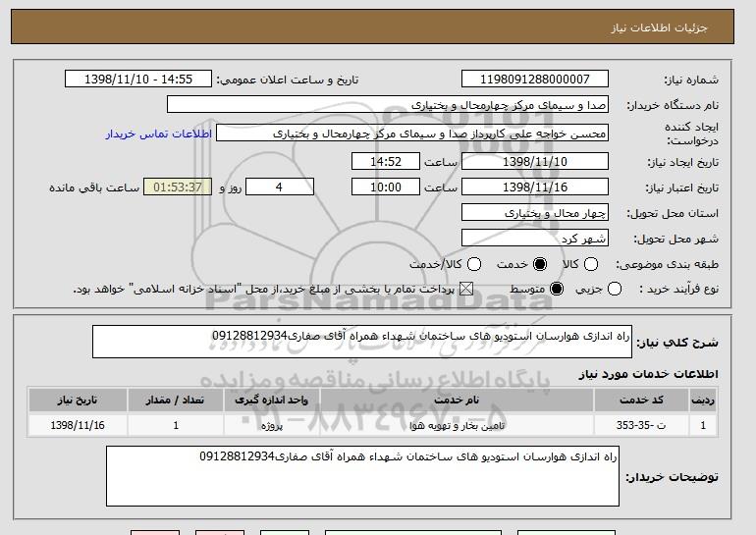Select the جزیی purchase type radio

[615, 289]
